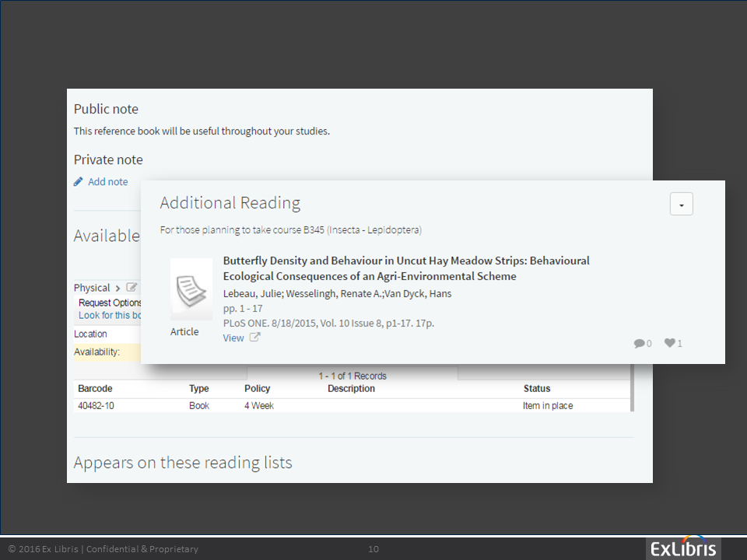747x560 pixels.
Task: Click the Article document thumbnail
Action: 191,289
